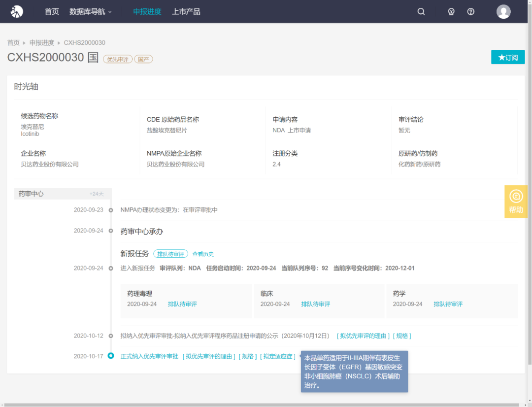Image resolution: width=532 pixels, height=407 pixels.
Task: Open the search magnifier icon
Action: pos(421,11)
